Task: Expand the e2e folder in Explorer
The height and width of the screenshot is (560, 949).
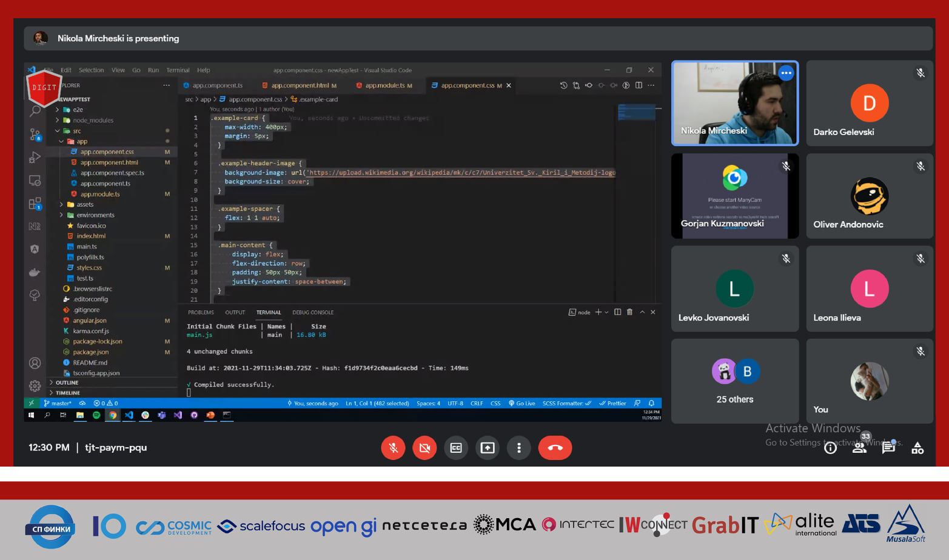Action: pyautogui.click(x=58, y=110)
